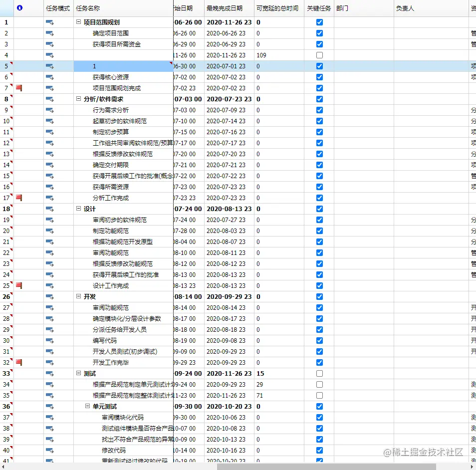The width and height of the screenshot is (476, 470).
Task: Click the red milestone flag beside 项目范围规划完成
Action: (x=18, y=88)
